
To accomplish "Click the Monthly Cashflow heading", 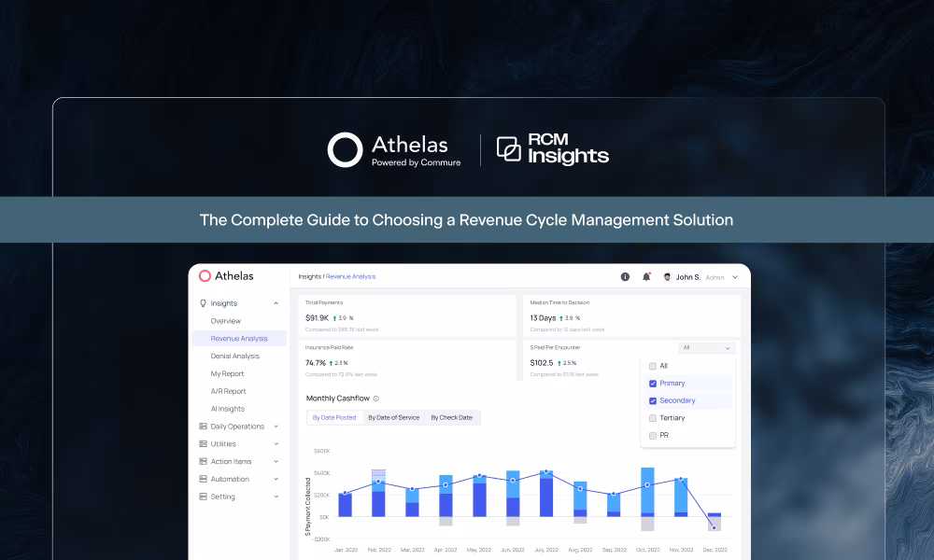I will point(338,399).
